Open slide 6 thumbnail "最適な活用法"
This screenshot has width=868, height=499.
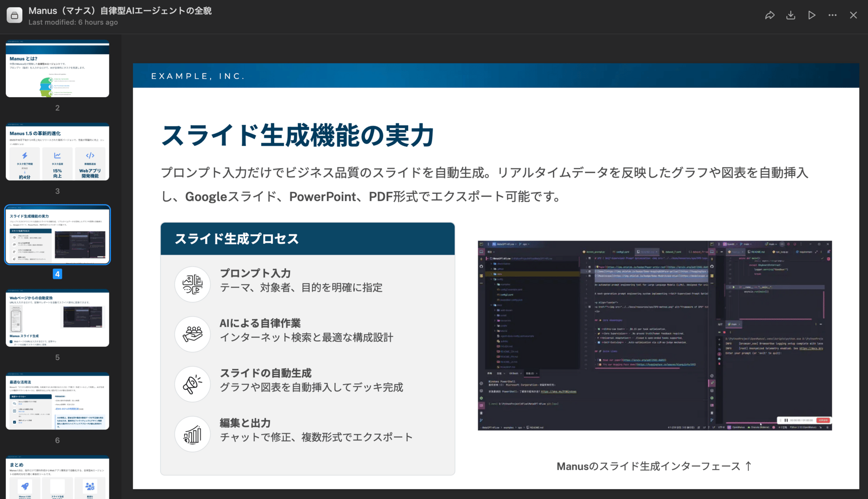pos(57,401)
